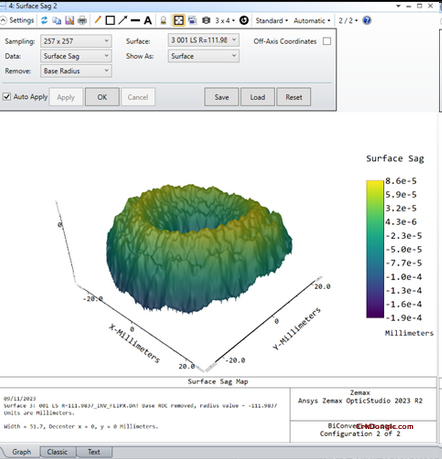This screenshot has width=442, height=459.
Task: Click the 'Surface Sag Map' title text
Action: coord(218,382)
